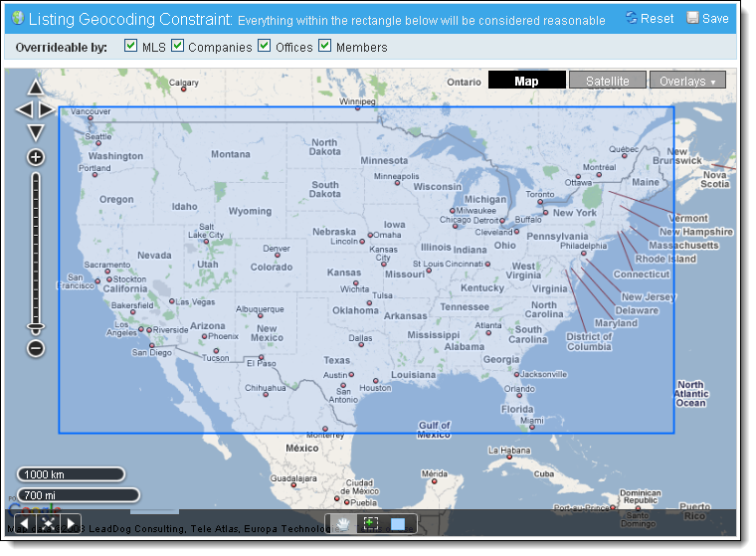Switch to the Map view tab
Viewport: 756px width, 556px height.
pos(526,81)
